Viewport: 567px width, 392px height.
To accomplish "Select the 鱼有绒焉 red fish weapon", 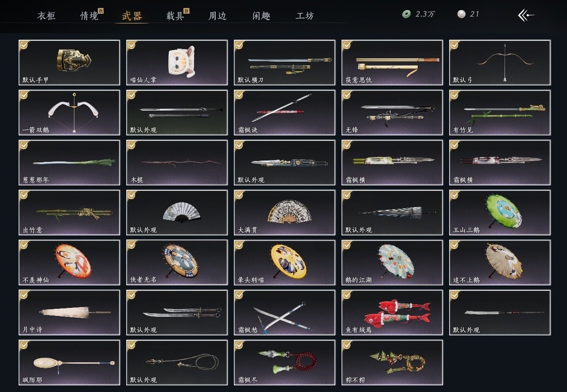I will 392,312.
